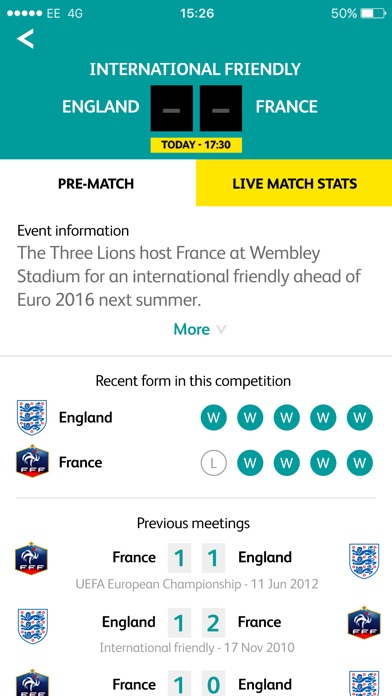Tap England crest beside 11 Jun 2012 meeting
The height and width of the screenshot is (696, 392).
(364, 561)
